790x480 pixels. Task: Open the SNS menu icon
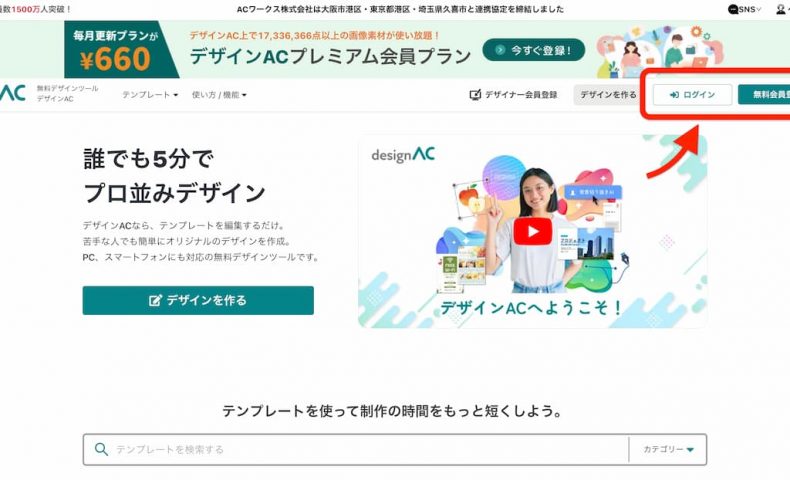click(733, 9)
